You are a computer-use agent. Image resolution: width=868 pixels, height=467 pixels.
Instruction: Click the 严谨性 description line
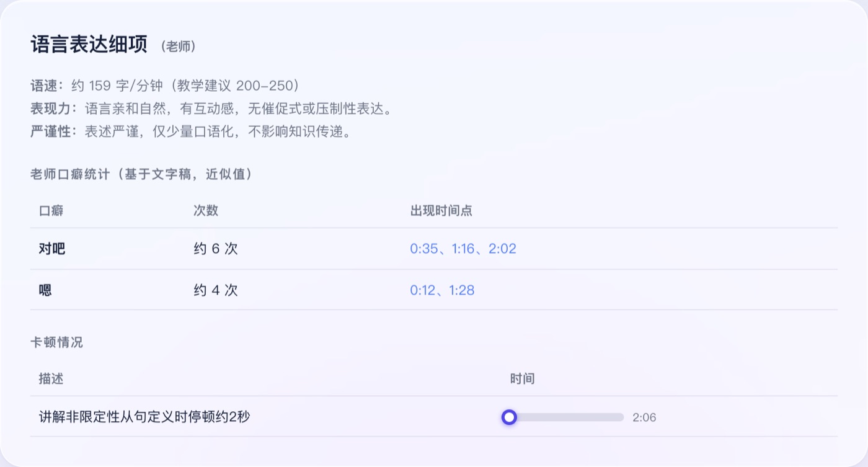[x=191, y=131]
